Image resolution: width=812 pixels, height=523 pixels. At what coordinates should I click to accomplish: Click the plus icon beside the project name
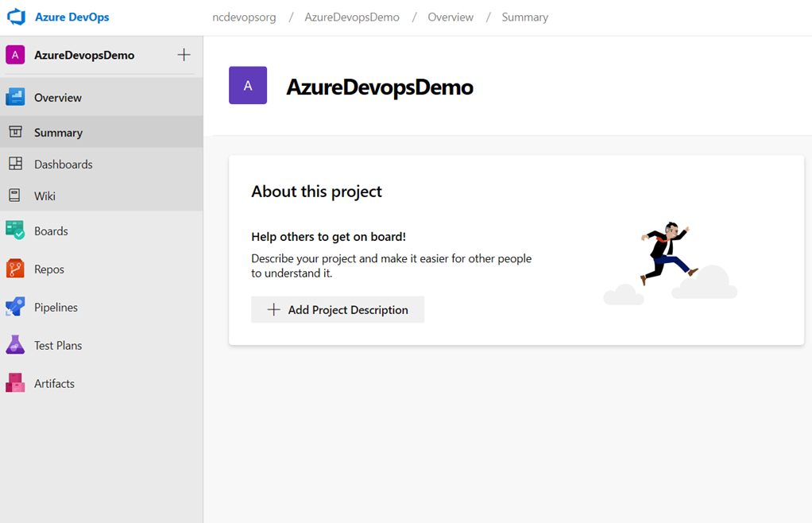(x=184, y=55)
